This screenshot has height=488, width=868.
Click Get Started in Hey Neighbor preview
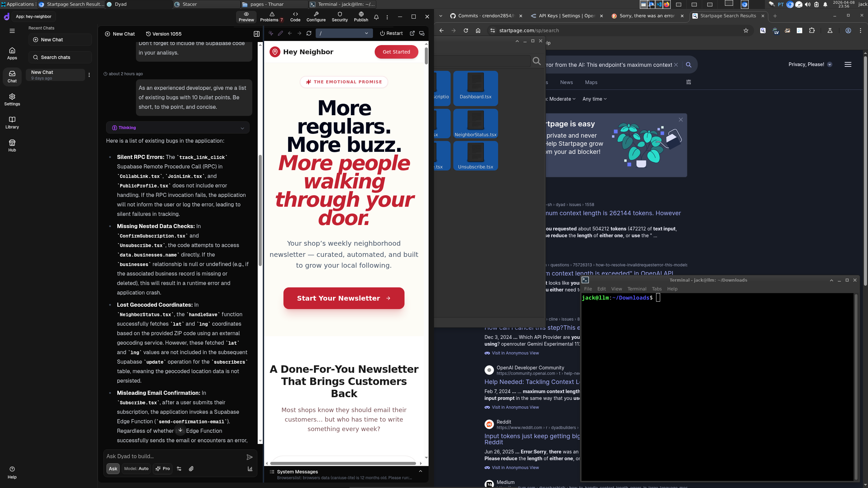pos(396,52)
